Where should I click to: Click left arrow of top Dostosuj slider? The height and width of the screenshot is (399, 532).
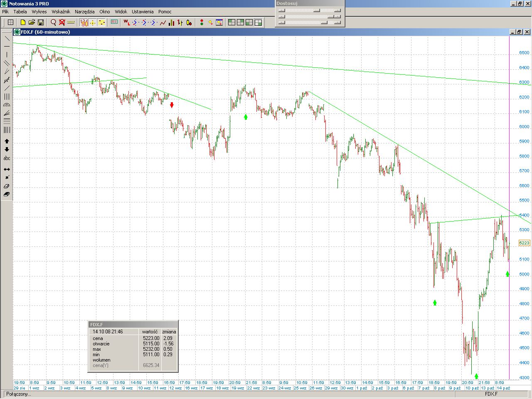click(281, 10)
